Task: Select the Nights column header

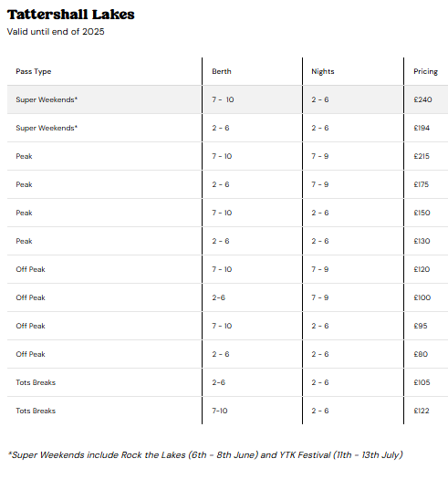Action: (323, 71)
